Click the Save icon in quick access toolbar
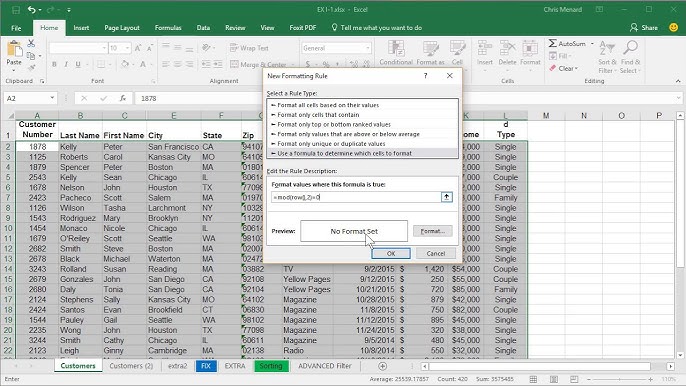Image resolution: width=686 pixels, height=386 pixels. coord(16,10)
